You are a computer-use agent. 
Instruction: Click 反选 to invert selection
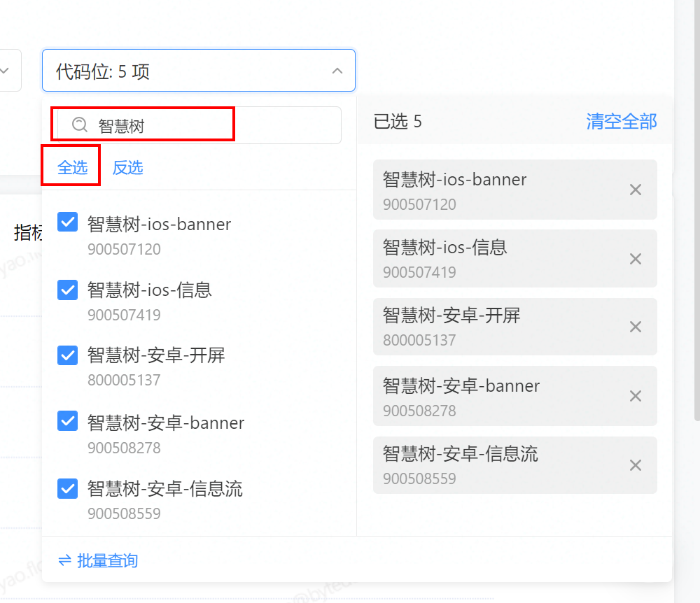point(127,168)
